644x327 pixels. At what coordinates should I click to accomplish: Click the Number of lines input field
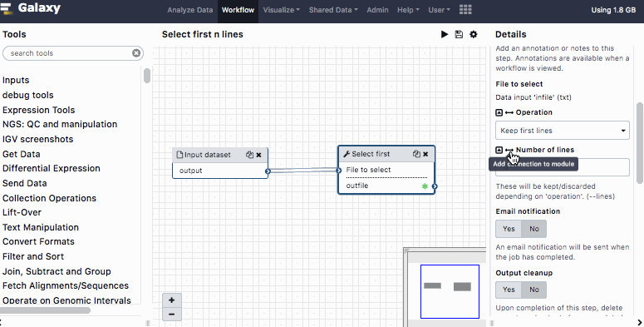pyautogui.click(x=563, y=167)
